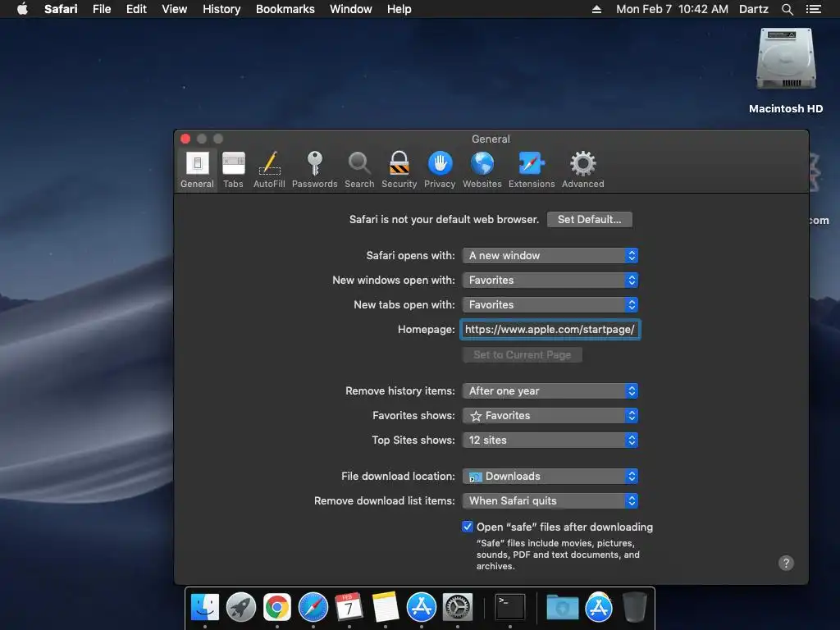840x630 pixels.
Task: Open the Help menu
Action: [x=399, y=9]
